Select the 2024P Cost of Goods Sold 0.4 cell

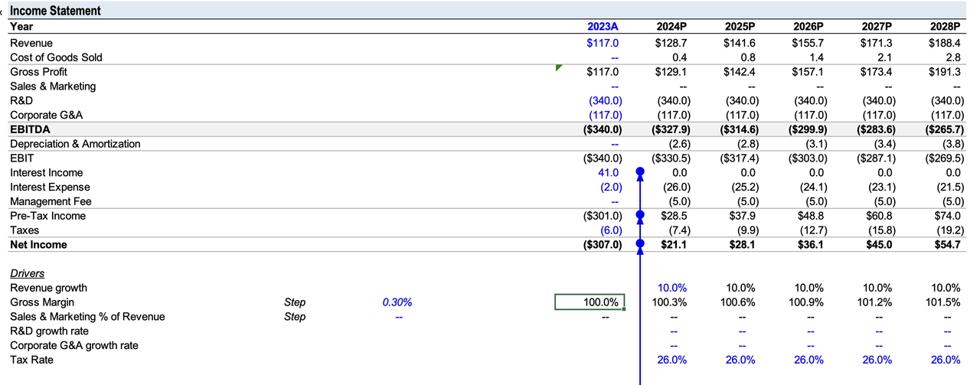pyautogui.click(x=680, y=57)
